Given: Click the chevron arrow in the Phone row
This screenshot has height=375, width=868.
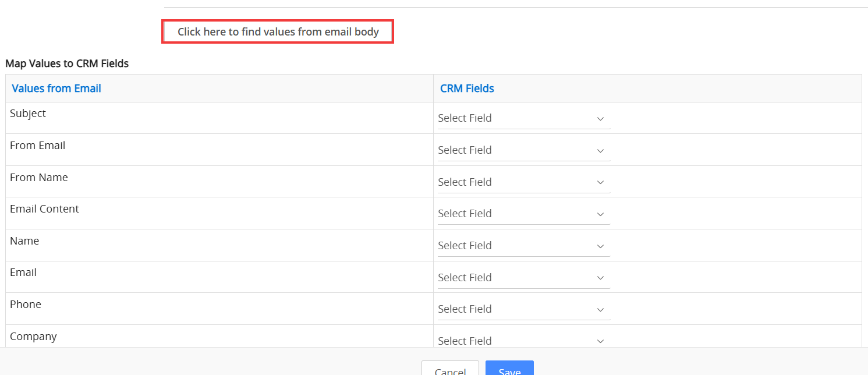Looking at the screenshot, I should (600, 310).
